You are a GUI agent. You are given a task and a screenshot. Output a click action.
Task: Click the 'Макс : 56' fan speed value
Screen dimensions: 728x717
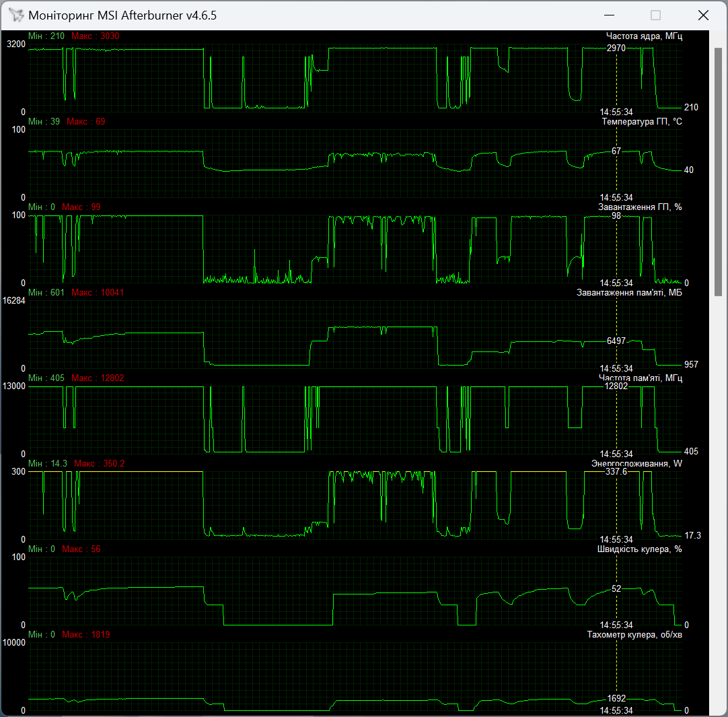click(81, 549)
